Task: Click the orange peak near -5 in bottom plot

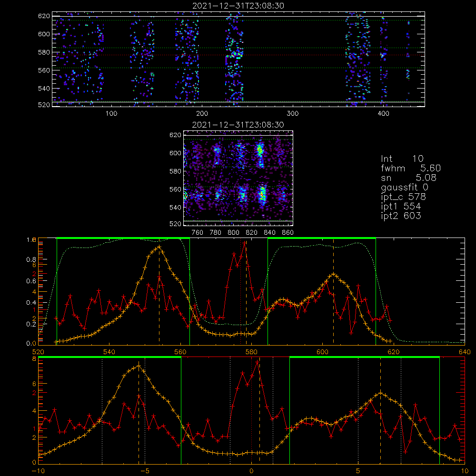Action: 139,366
